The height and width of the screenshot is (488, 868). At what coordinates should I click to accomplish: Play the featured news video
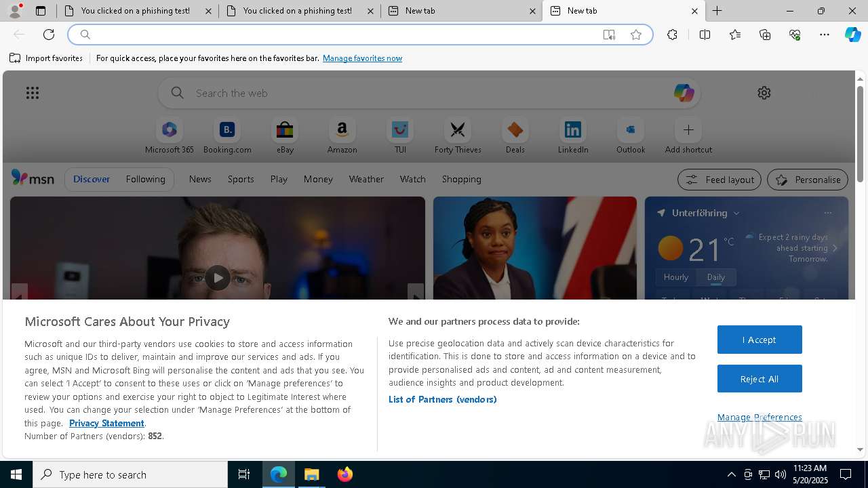[x=218, y=277]
